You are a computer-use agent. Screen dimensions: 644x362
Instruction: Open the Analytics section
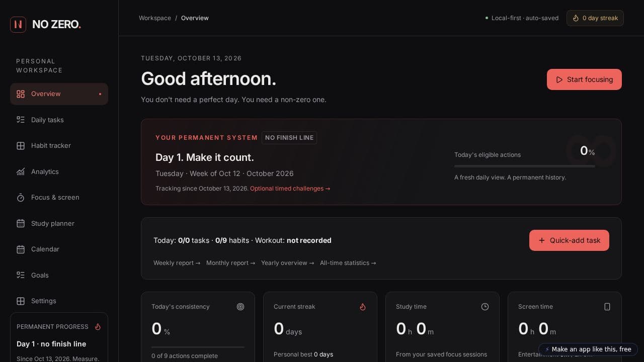(59, 171)
